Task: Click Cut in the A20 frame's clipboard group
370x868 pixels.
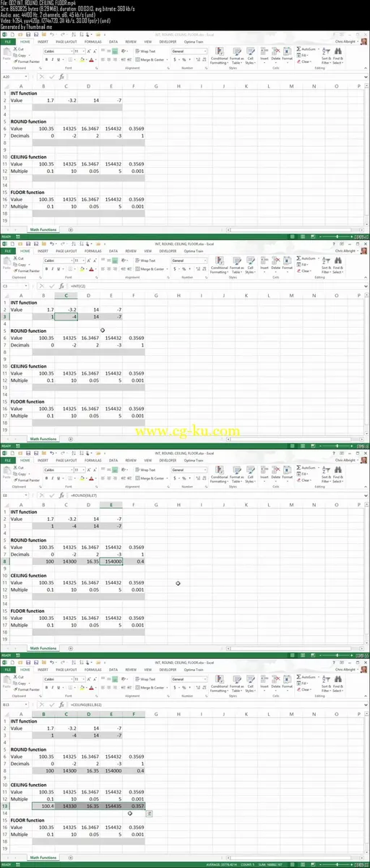Action: pyautogui.click(x=20, y=48)
